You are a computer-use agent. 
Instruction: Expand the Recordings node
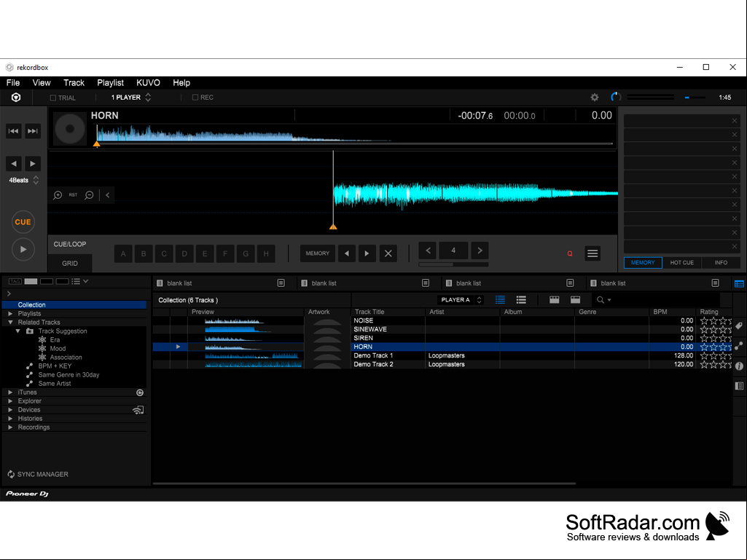10,427
